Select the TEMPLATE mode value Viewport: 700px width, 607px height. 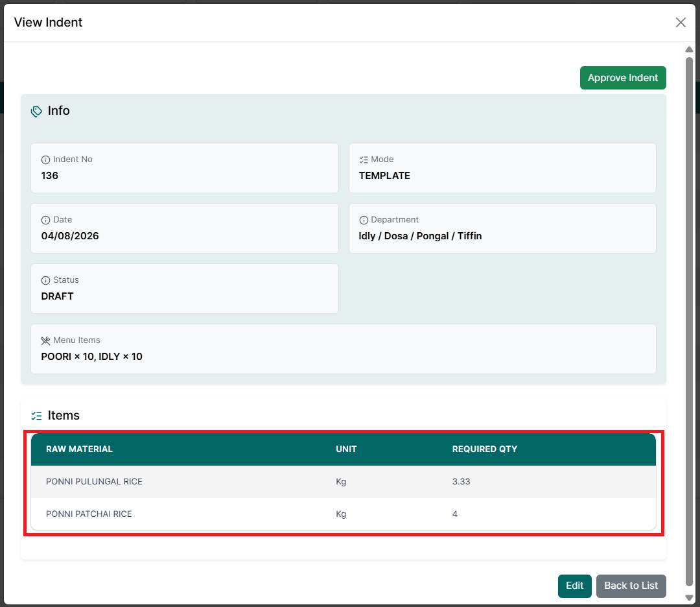(384, 176)
